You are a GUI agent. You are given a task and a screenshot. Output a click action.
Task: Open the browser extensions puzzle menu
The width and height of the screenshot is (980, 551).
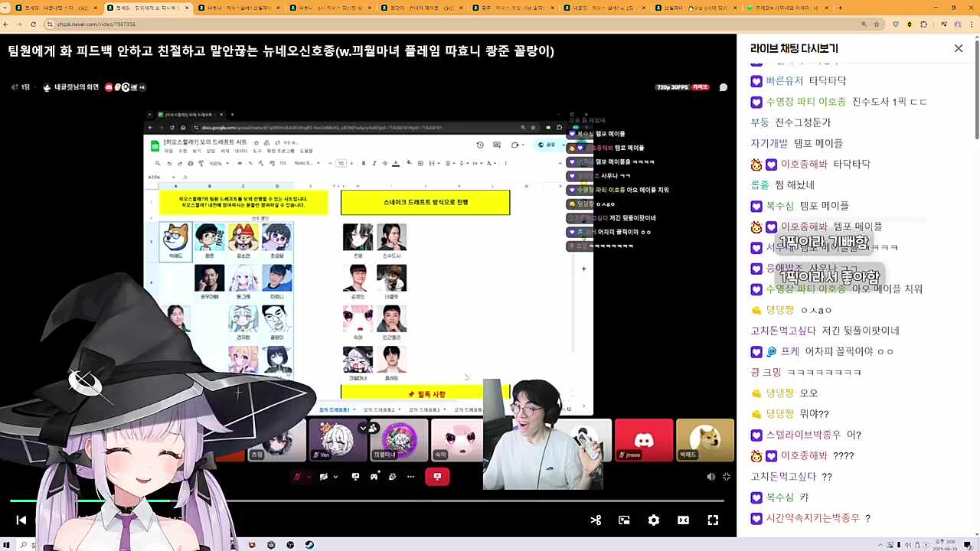[925, 24]
